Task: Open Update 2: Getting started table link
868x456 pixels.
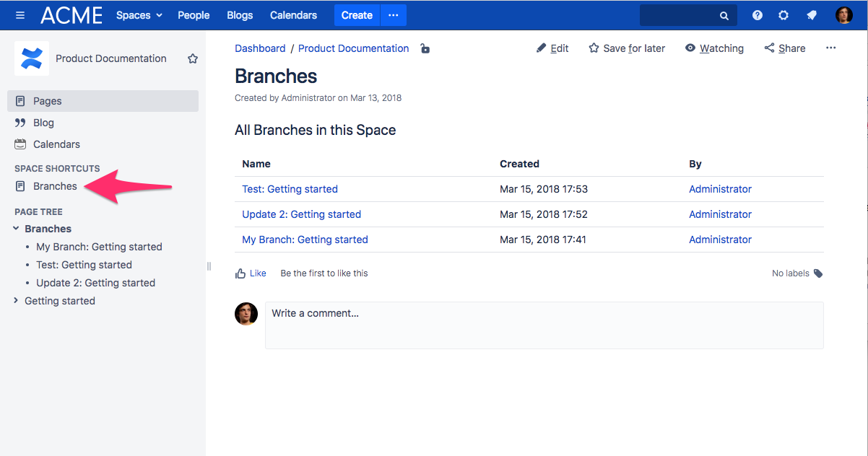Action: click(301, 214)
